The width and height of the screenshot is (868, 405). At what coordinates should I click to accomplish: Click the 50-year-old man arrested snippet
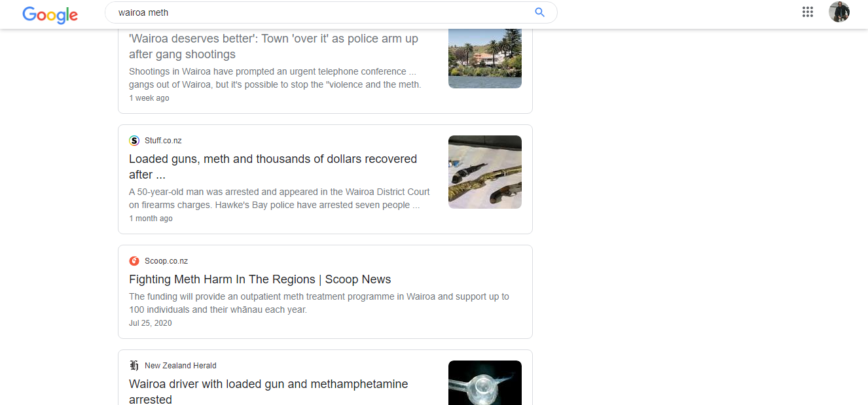(x=279, y=198)
